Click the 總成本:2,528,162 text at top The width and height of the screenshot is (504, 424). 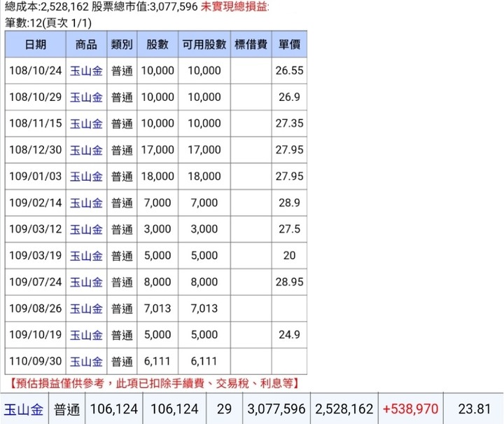(47, 6)
